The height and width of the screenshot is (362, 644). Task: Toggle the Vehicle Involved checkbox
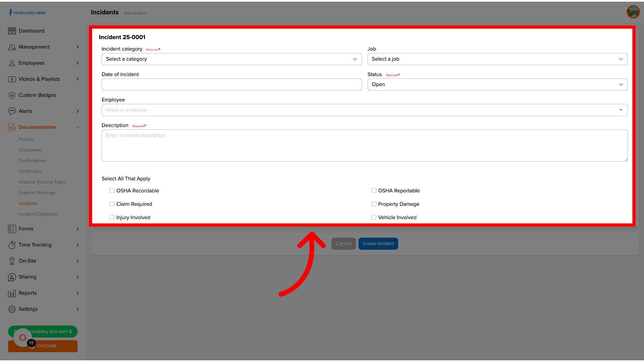[x=374, y=217]
